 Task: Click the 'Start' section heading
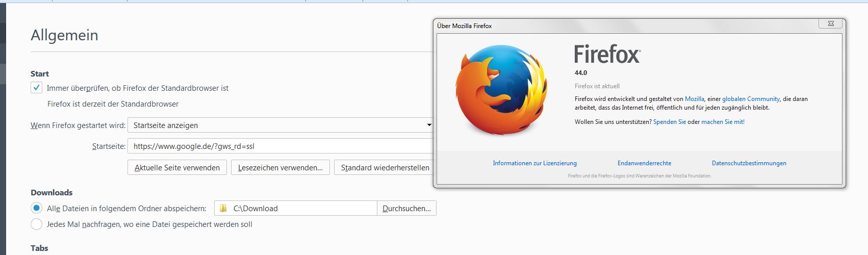click(40, 74)
